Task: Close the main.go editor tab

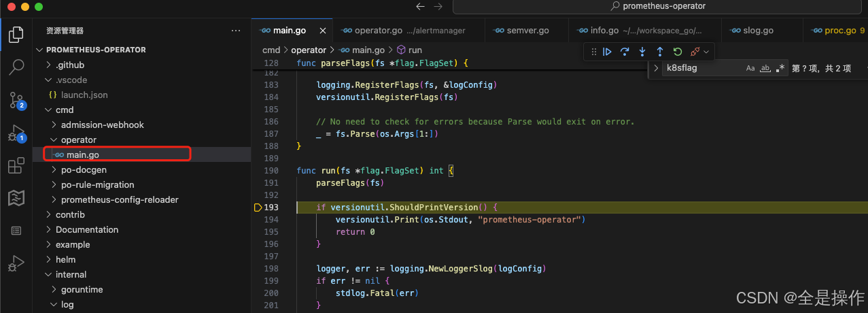Action: point(324,31)
